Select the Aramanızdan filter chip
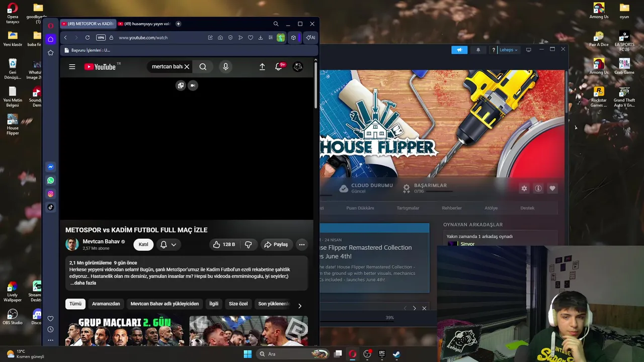The image size is (644, 362). pyautogui.click(x=106, y=304)
